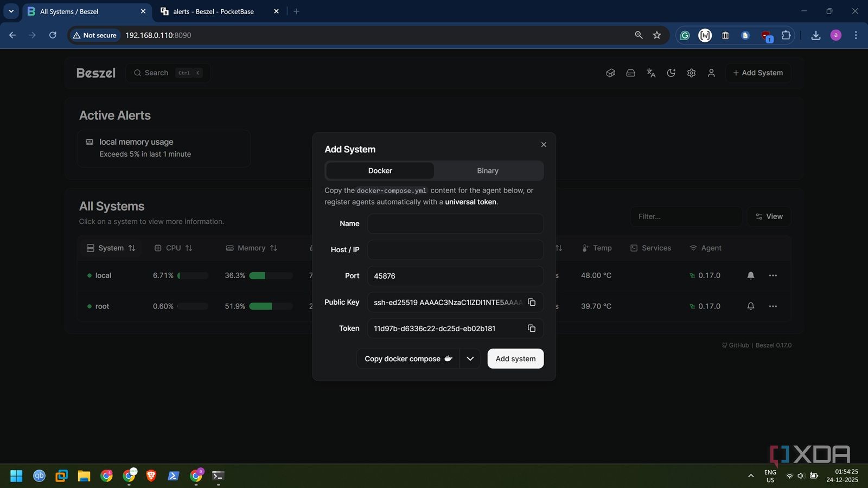868x488 pixels.
Task: Bookmark this page with star icon
Action: [x=657, y=35]
